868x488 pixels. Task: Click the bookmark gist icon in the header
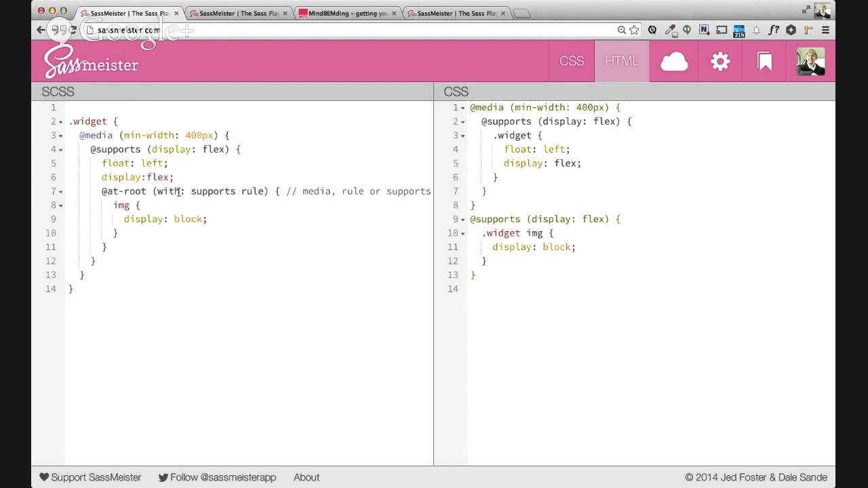(765, 62)
